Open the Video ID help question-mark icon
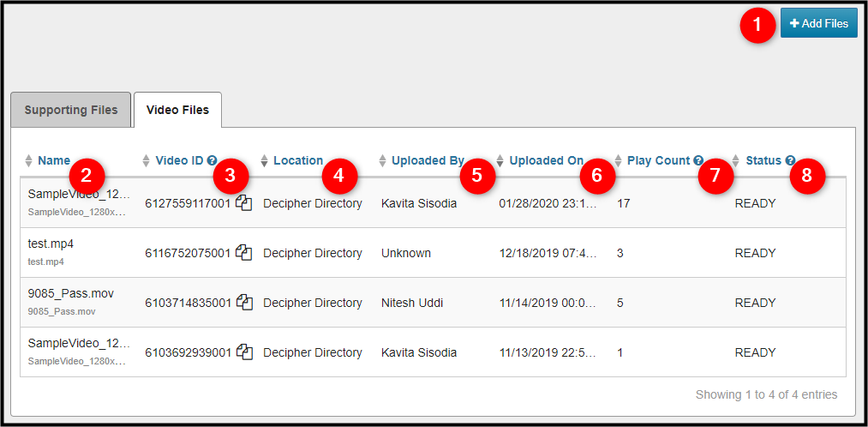This screenshot has width=868, height=427. (x=212, y=160)
